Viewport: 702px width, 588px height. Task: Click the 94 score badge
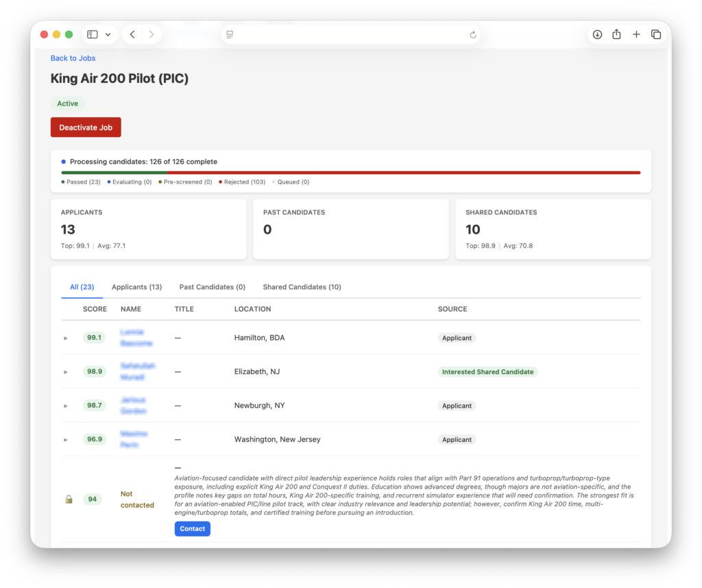coord(93,499)
